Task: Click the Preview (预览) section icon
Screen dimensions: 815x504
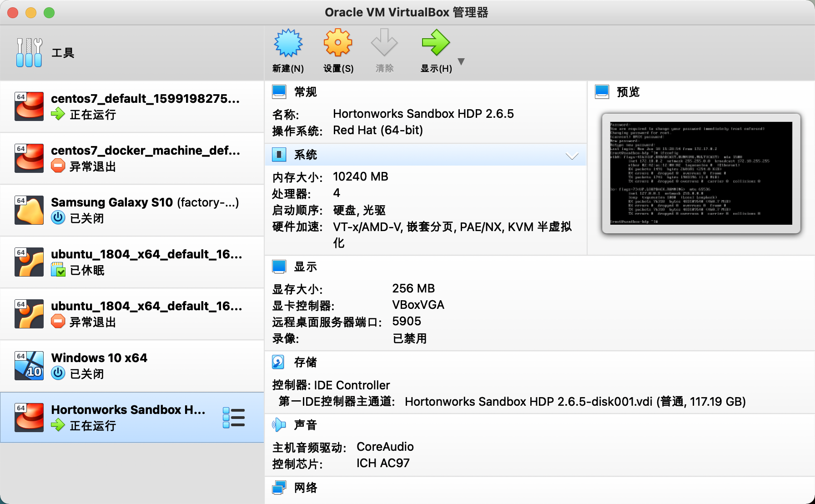Action: (x=602, y=92)
